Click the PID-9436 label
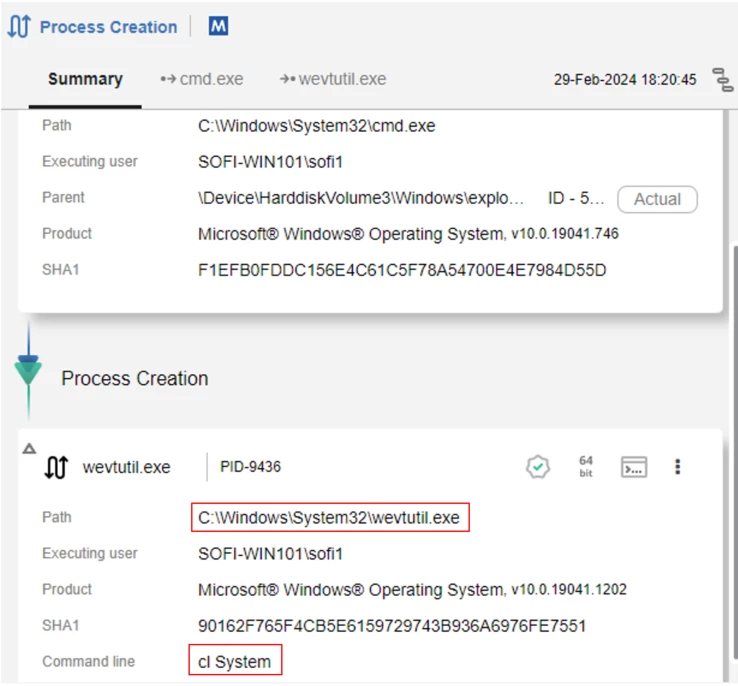 pos(250,467)
